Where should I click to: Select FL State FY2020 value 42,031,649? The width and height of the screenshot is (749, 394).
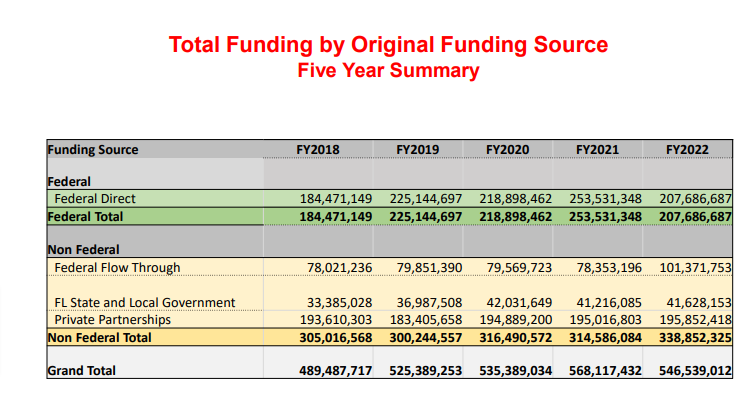(x=519, y=302)
